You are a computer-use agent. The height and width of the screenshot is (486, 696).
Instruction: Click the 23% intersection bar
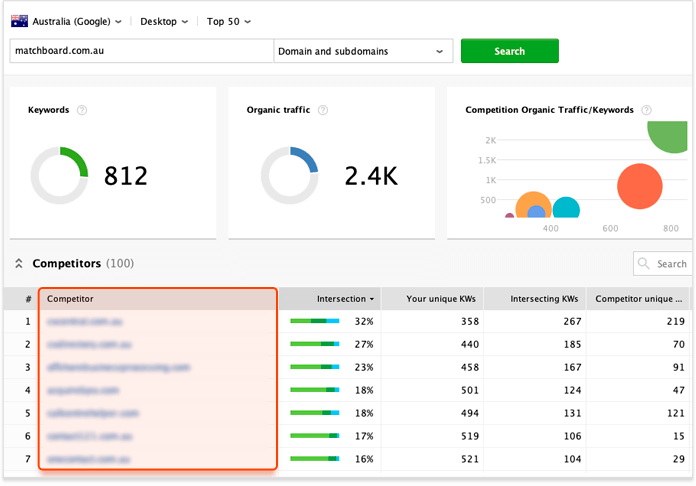(x=315, y=367)
